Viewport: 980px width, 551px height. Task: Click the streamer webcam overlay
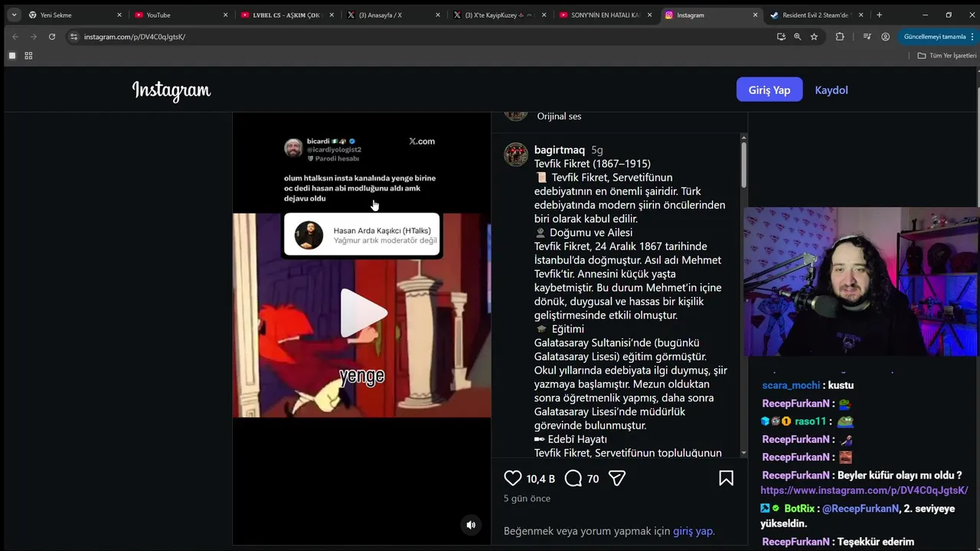pos(861,282)
